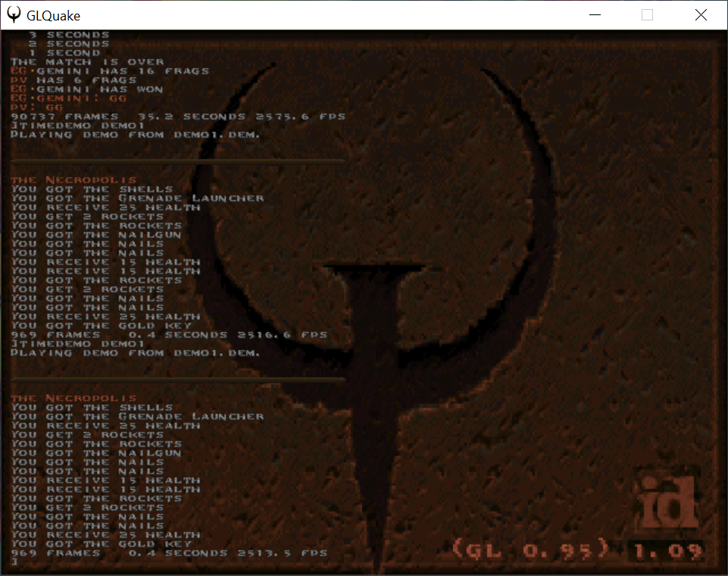
Task: Click the GLQuake window title text
Action: tap(53, 16)
